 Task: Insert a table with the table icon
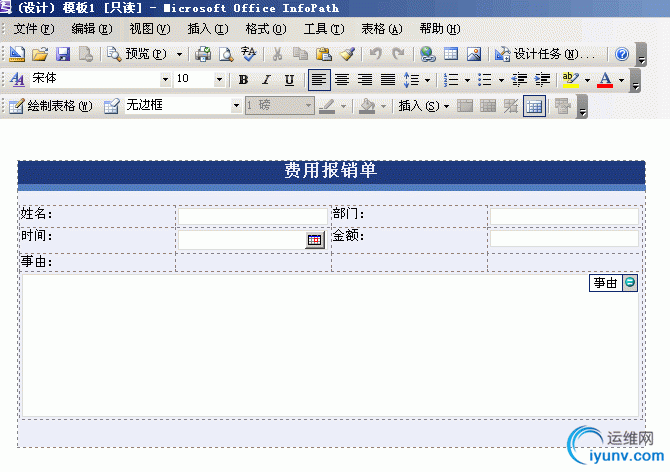[451, 54]
